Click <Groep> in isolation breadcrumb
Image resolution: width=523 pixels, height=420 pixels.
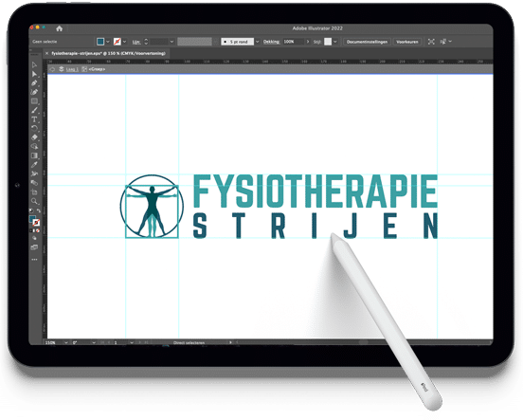[x=97, y=69]
